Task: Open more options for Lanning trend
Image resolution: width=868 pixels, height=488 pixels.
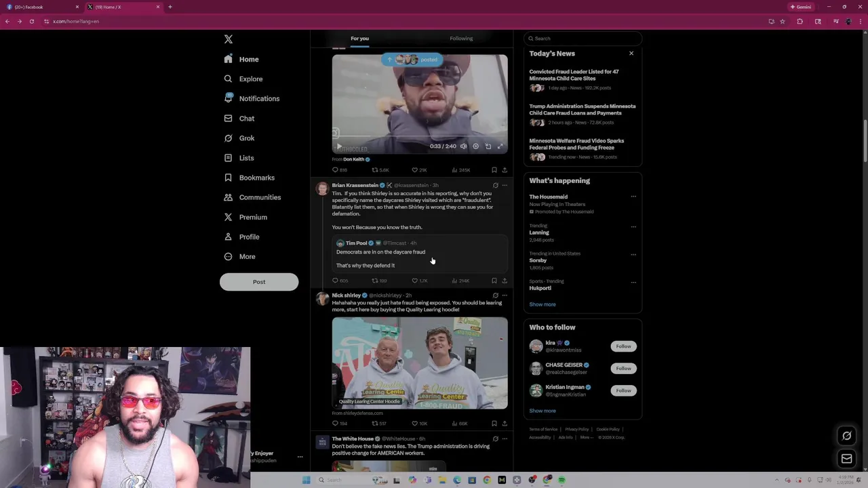Action: point(633,226)
